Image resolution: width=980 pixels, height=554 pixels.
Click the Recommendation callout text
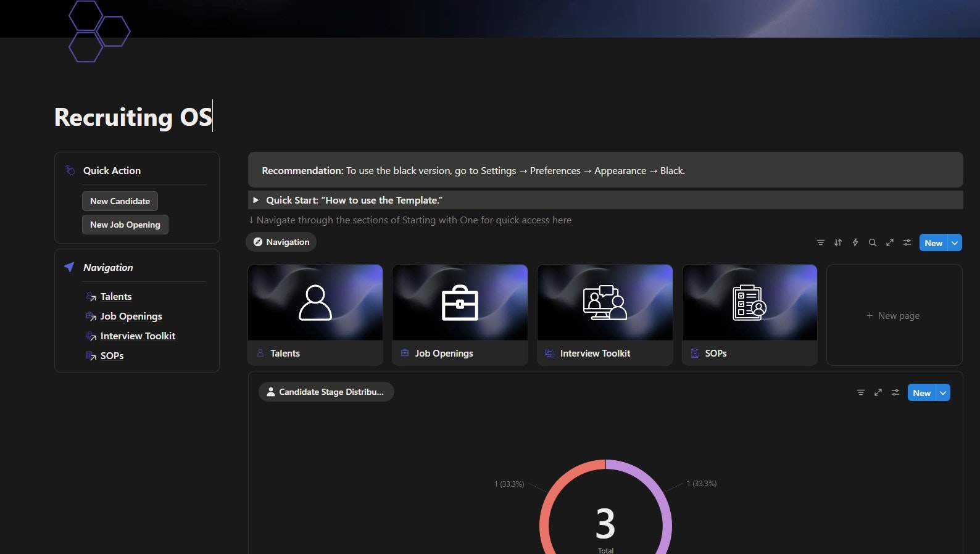point(473,170)
